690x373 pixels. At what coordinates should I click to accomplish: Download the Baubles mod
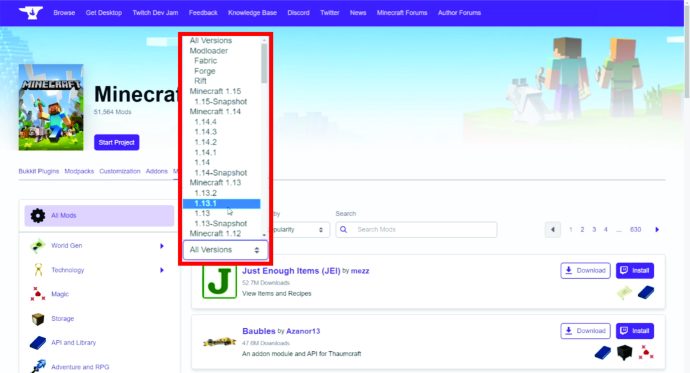[x=585, y=331]
